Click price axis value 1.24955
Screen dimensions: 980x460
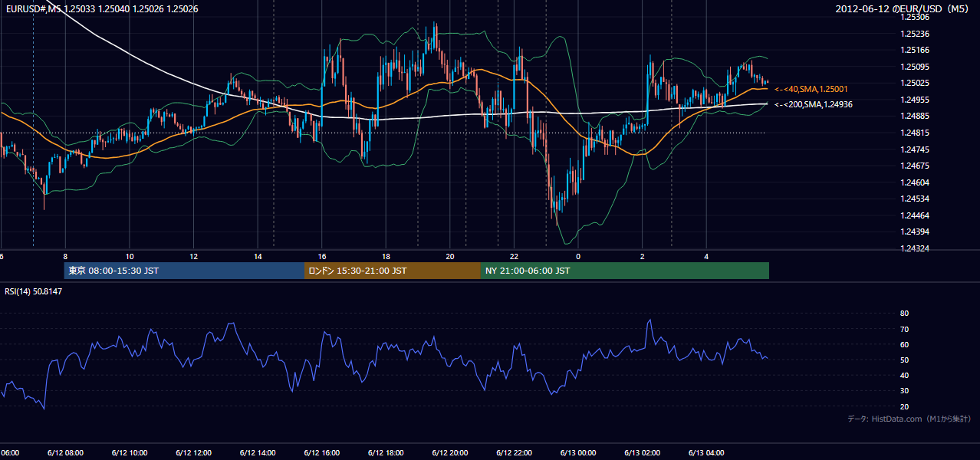tap(915, 100)
